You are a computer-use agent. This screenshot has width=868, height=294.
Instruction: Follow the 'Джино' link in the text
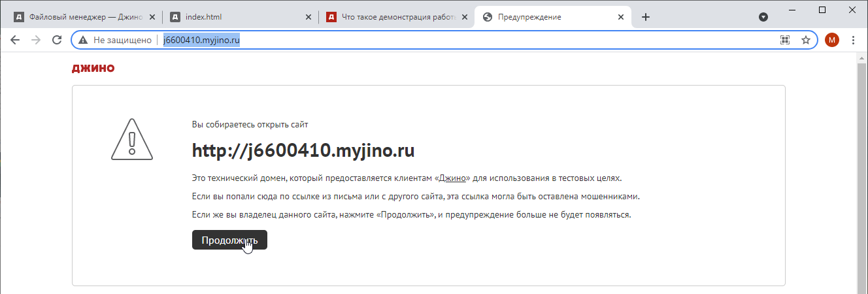point(452,178)
